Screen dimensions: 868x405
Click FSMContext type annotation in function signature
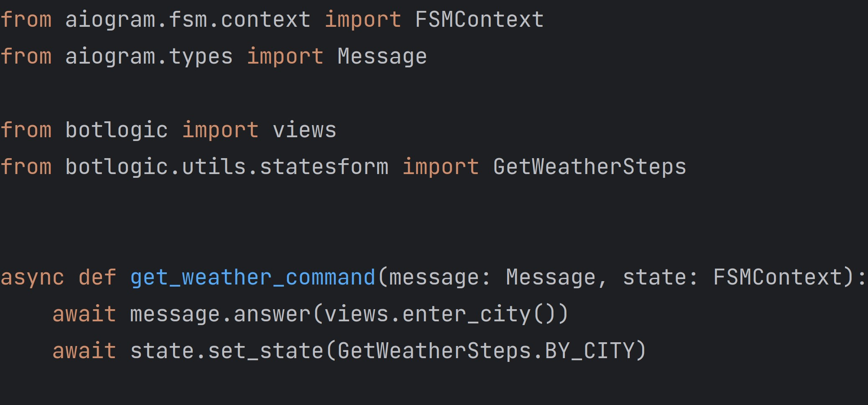point(777,277)
